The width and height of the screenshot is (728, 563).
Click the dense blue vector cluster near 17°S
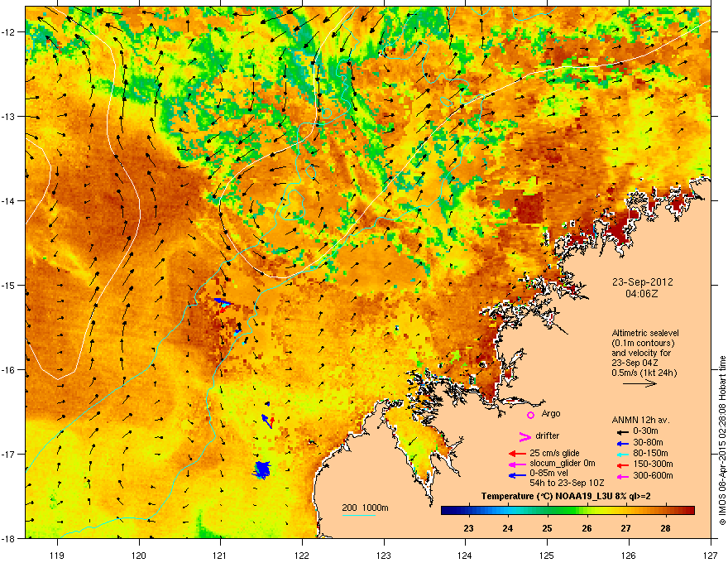coord(263,470)
